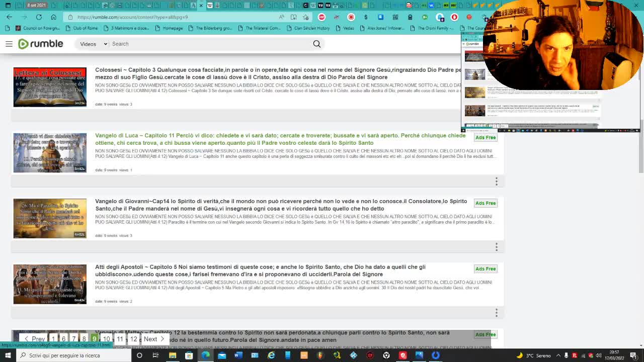
Task: Go back with browser back arrow
Action: [9, 17]
